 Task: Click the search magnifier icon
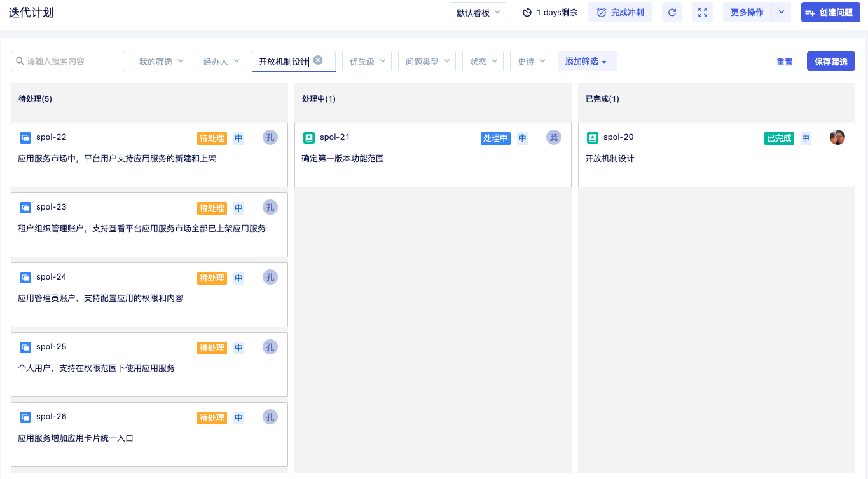(20, 61)
